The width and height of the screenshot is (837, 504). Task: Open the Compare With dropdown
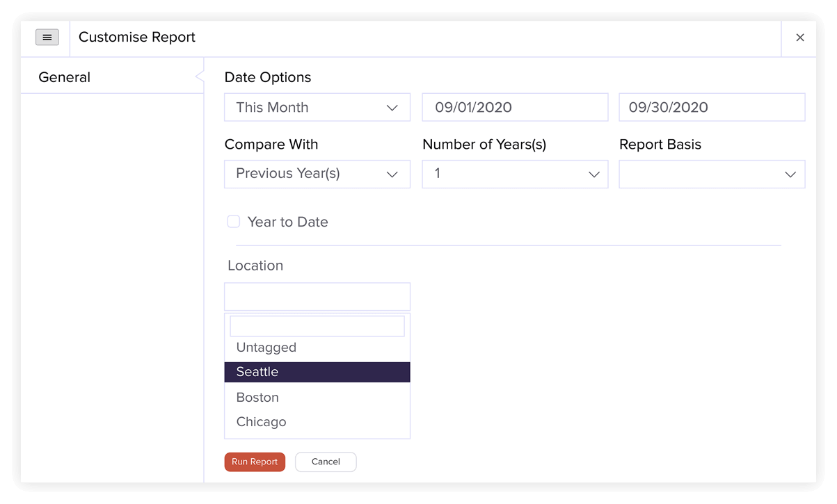tap(317, 174)
